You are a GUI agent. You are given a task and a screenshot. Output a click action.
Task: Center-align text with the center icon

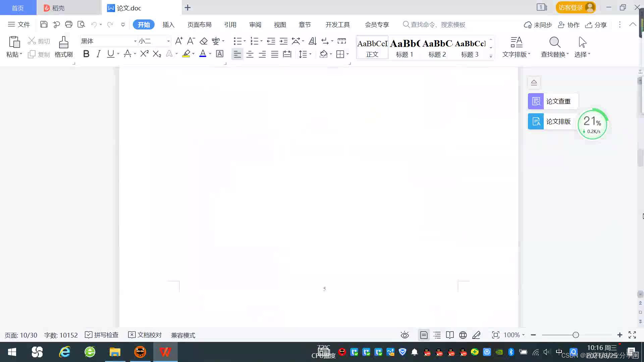[x=250, y=54]
